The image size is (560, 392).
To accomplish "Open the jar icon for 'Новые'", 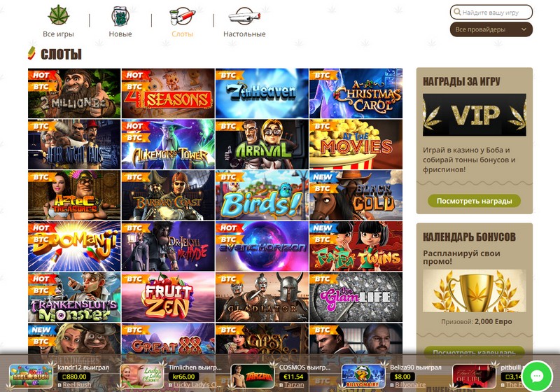I will [x=120, y=16].
